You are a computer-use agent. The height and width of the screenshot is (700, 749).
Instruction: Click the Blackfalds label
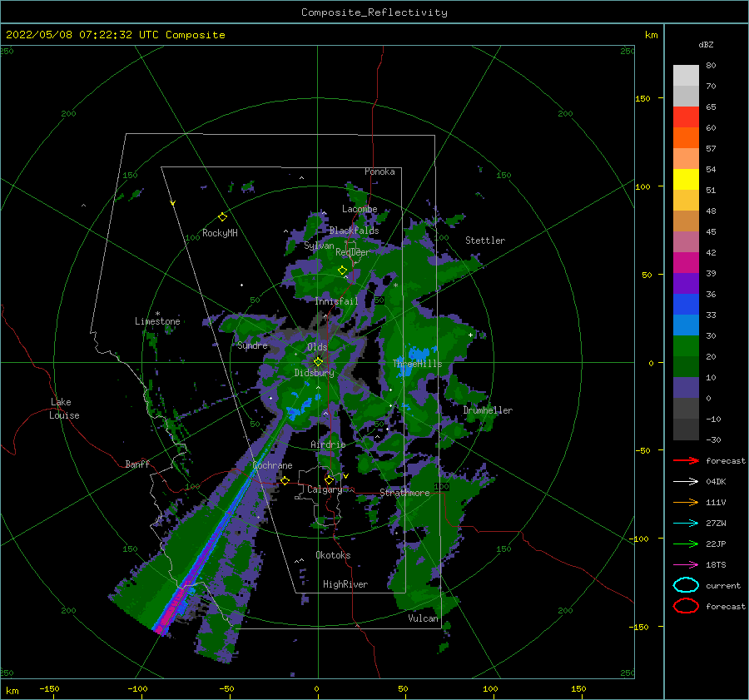coord(354,231)
